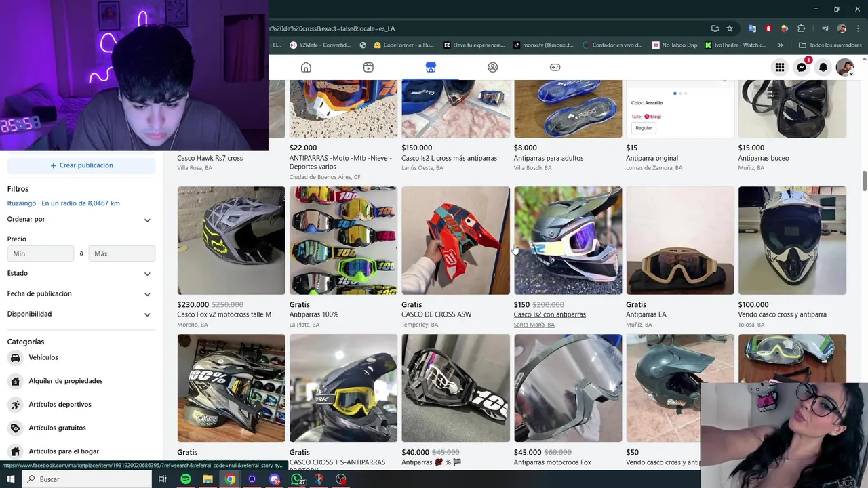Open the Facebook Video tab icon
Screen dimensions: 868x488
pos(368,67)
